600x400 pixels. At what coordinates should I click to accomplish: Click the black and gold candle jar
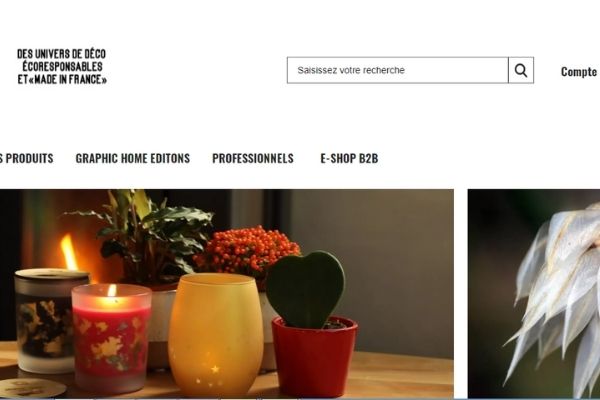[x=50, y=321]
